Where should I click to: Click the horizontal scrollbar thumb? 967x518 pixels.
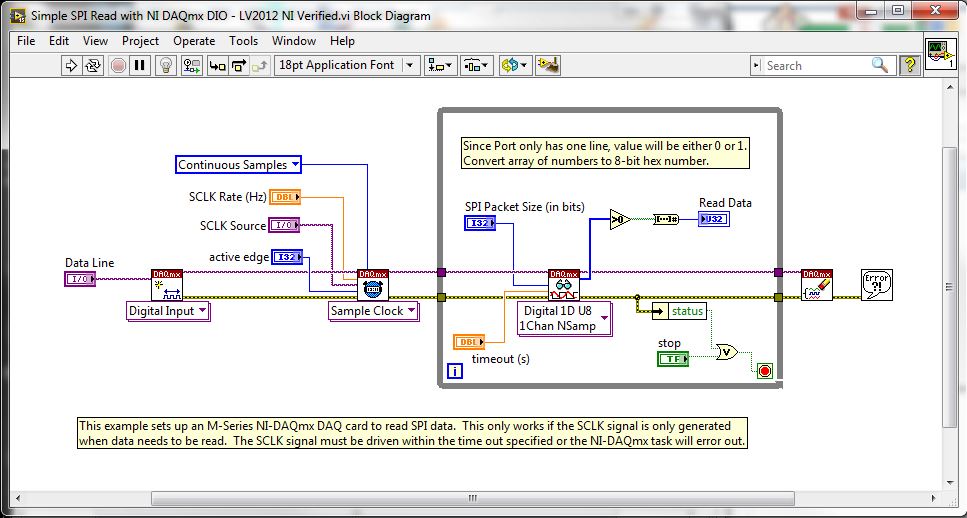pos(472,498)
